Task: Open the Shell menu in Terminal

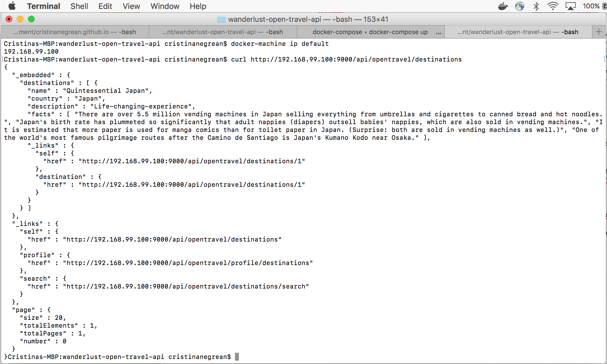Action: pos(79,6)
